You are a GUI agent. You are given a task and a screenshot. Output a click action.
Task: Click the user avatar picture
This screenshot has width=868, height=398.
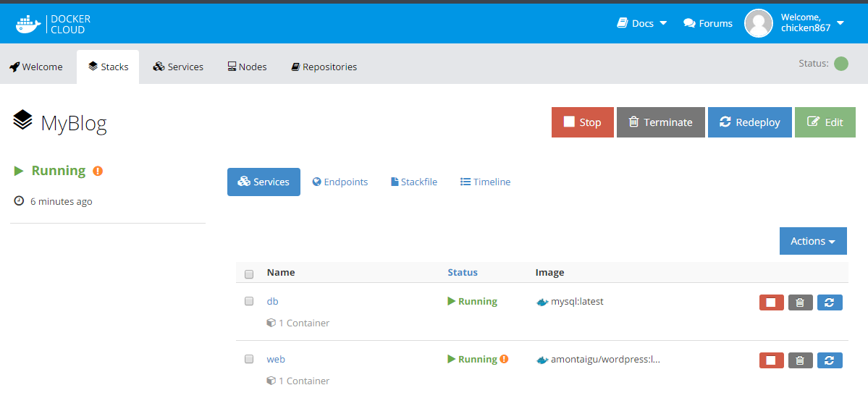[759, 23]
